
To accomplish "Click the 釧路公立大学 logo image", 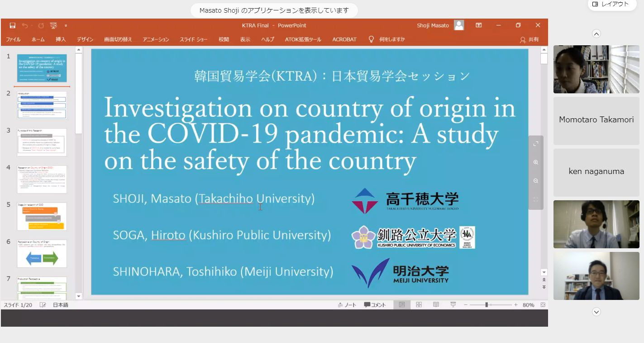I will pyautogui.click(x=413, y=237).
